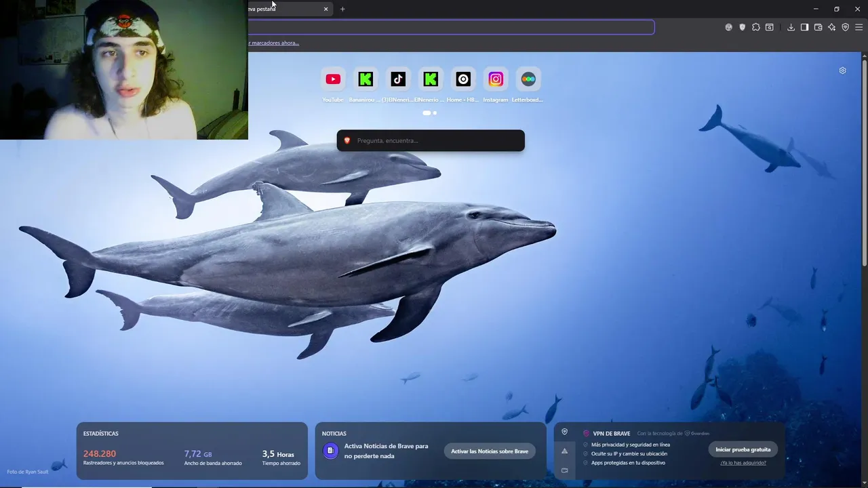Screen dimensions: 868x488
Task: Open the Instagram shortcut tile
Action: click(496, 79)
